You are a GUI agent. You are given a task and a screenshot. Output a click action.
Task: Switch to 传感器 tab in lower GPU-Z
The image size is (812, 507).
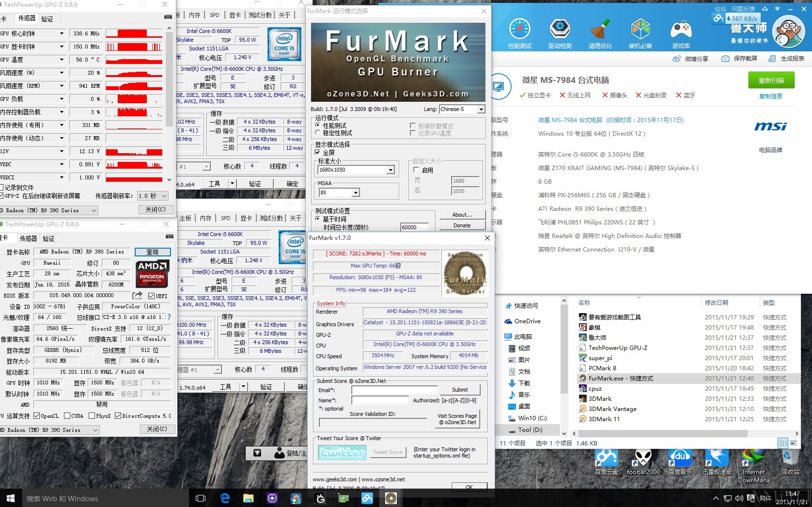28,238
